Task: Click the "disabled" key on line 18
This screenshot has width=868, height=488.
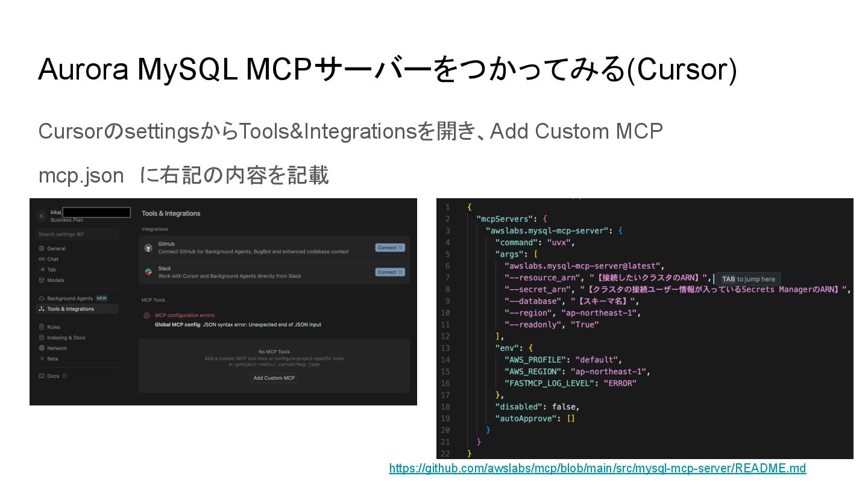Action: (x=518, y=407)
